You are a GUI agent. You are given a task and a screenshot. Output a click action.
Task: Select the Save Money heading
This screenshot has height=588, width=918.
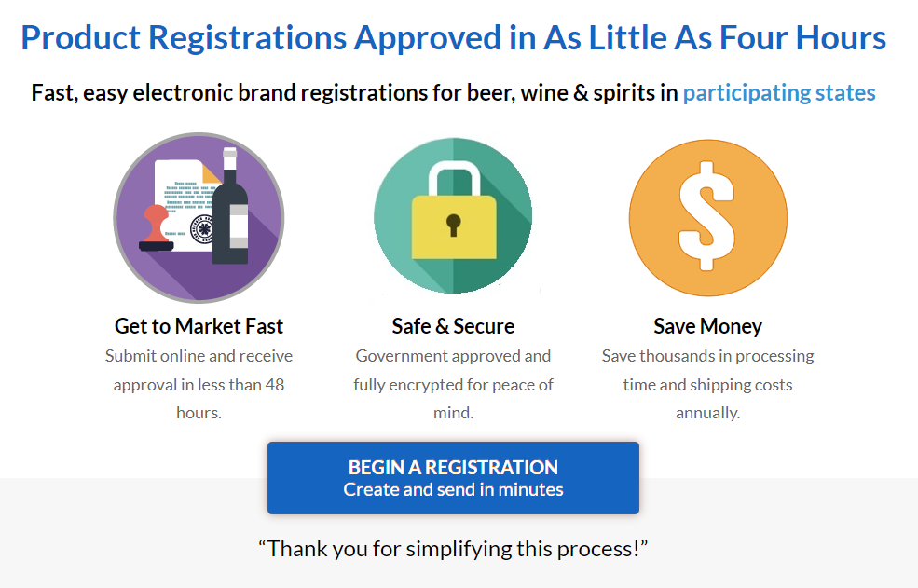[707, 326]
